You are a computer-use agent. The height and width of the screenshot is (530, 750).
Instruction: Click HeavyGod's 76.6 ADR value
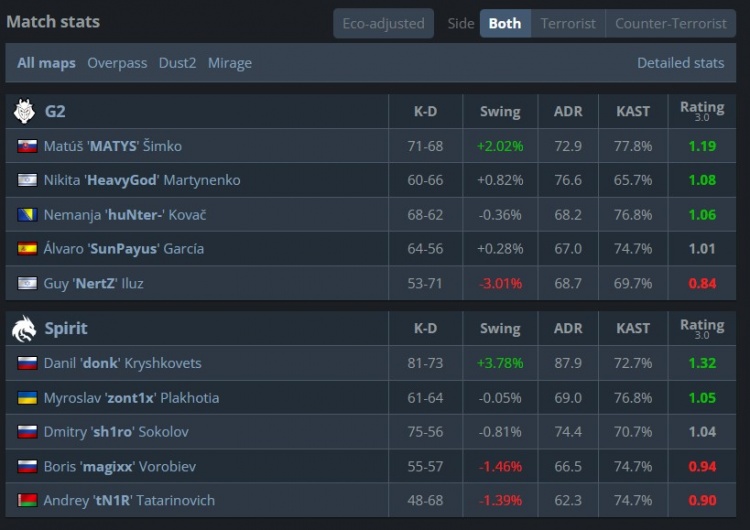(568, 180)
